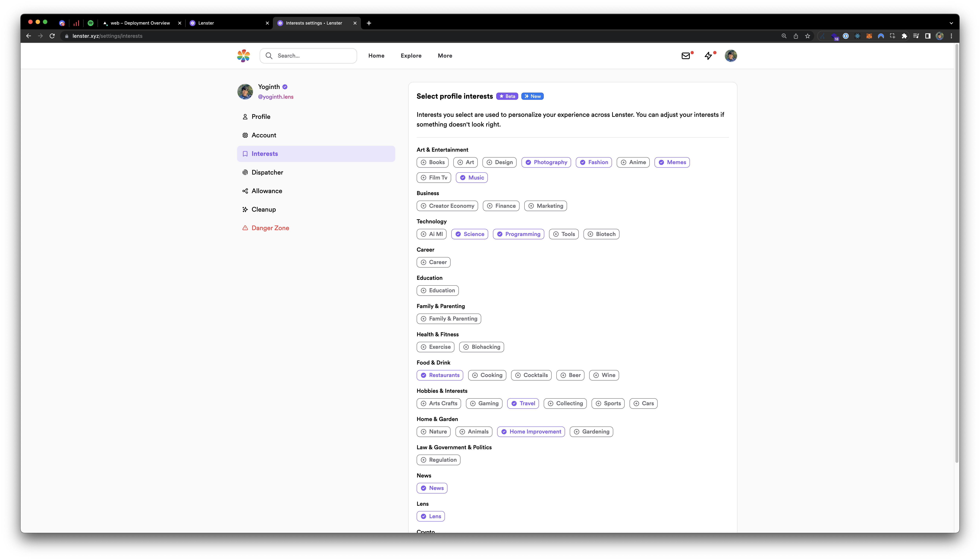The height and width of the screenshot is (560, 980).
Task: Click the page vertical scrollbar
Action: (957, 254)
